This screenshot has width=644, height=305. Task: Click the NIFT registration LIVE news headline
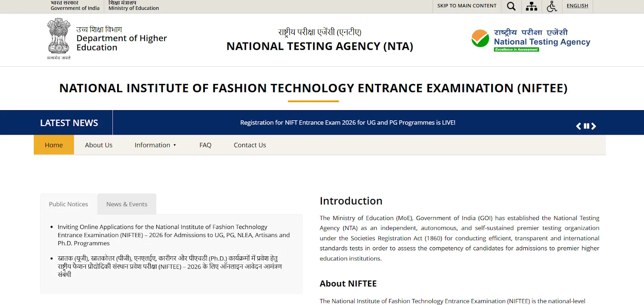[348, 123]
